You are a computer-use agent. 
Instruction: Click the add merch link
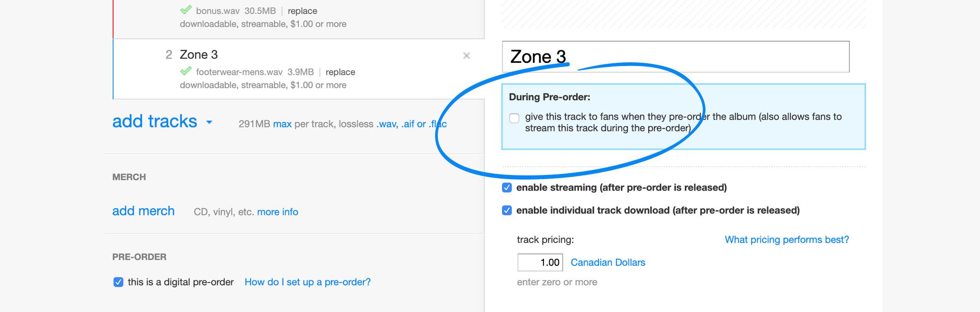click(x=143, y=211)
